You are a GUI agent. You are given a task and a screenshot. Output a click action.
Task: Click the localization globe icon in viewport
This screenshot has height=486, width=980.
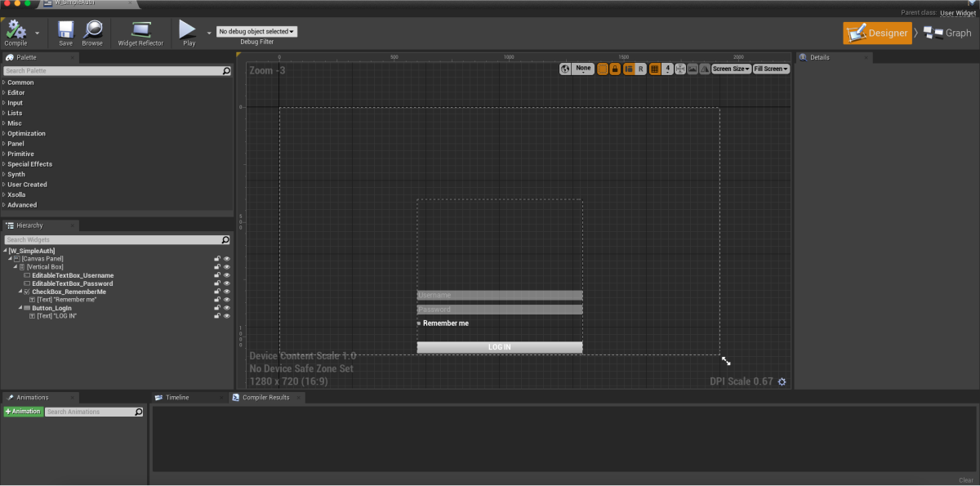coord(565,69)
